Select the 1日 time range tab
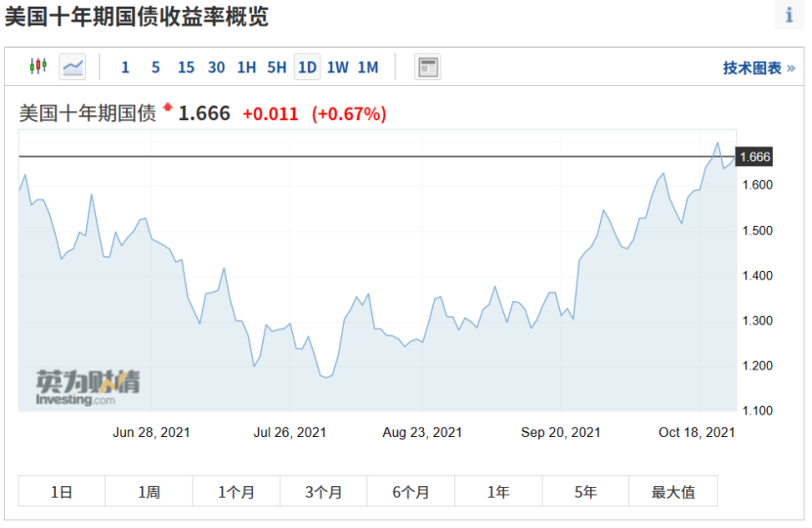Screen dimensions: 812x528 coord(62,492)
